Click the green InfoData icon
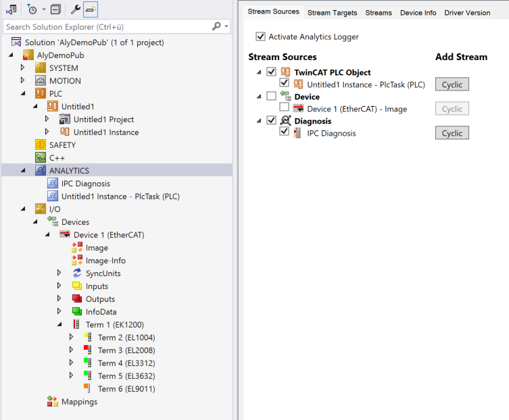 click(x=77, y=311)
